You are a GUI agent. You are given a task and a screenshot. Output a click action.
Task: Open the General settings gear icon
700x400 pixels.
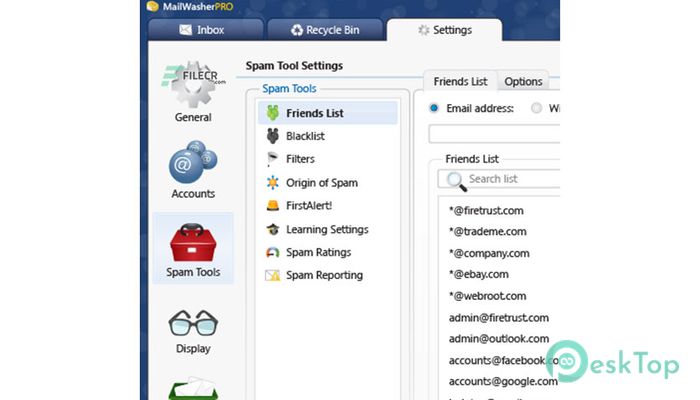click(x=193, y=85)
